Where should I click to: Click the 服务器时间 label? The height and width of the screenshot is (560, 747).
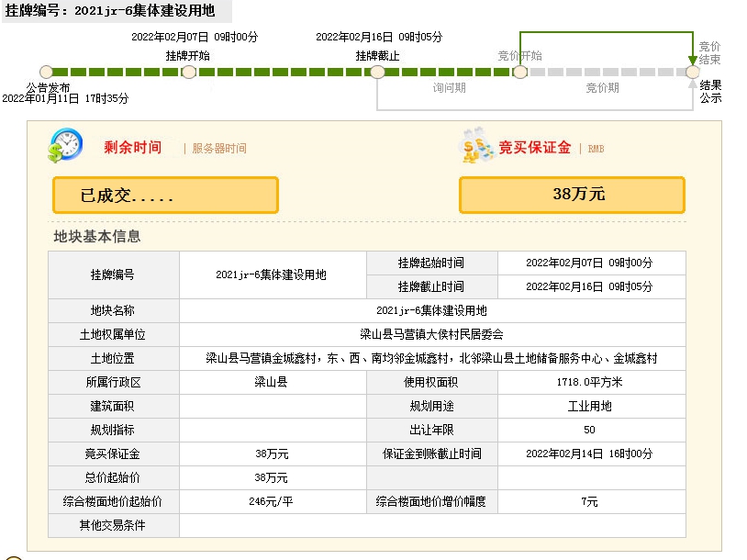click(x=219, y=148)
